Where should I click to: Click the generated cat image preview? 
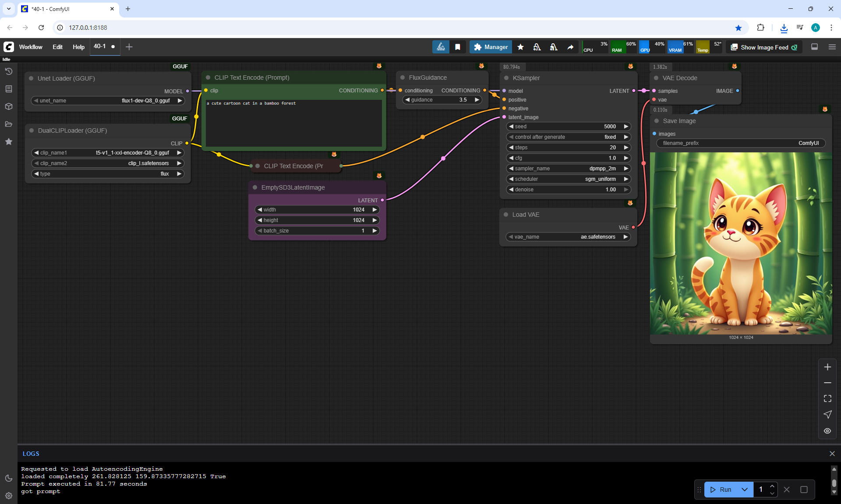point(741,243)
